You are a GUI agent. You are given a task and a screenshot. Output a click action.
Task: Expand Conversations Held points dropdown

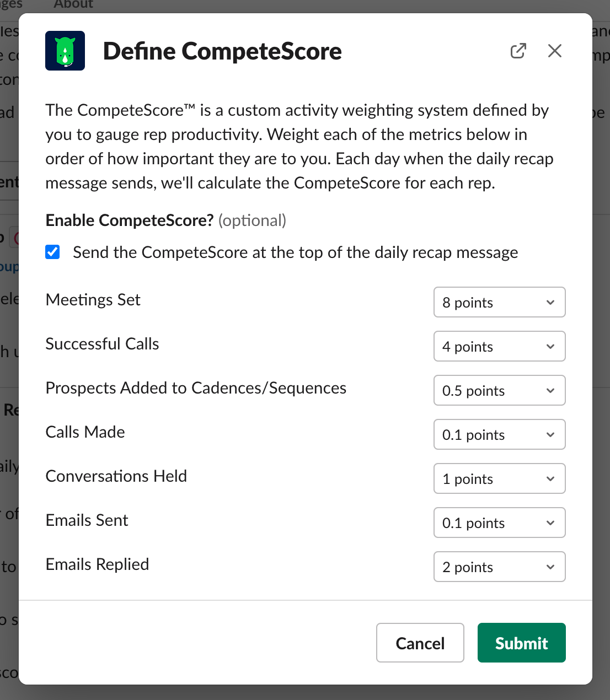[500, 478]
